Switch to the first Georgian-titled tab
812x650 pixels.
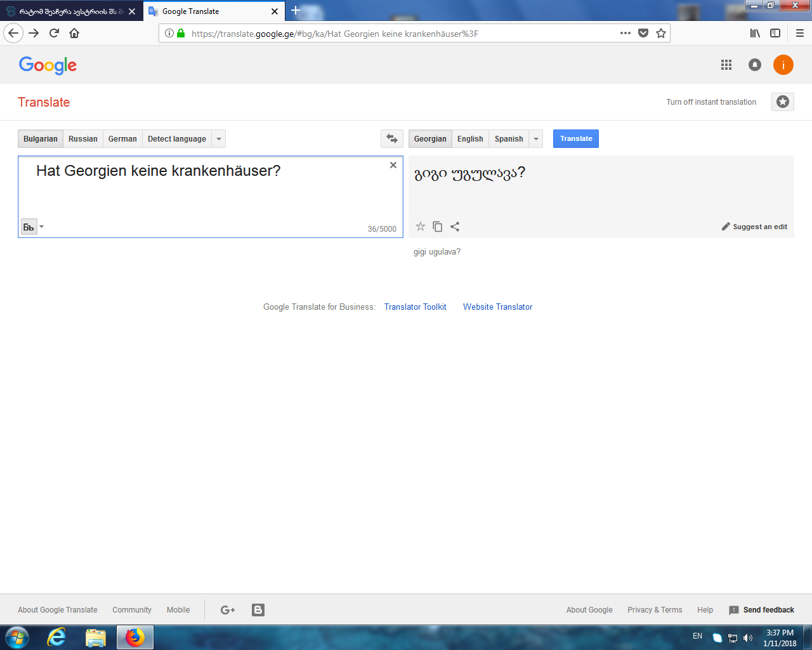pyautogui.click(x=71, y=11)
